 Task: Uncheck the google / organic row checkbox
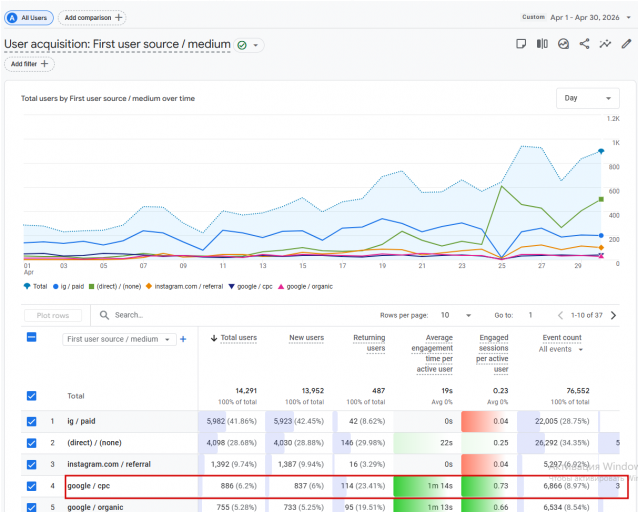[x=31, y=508]
